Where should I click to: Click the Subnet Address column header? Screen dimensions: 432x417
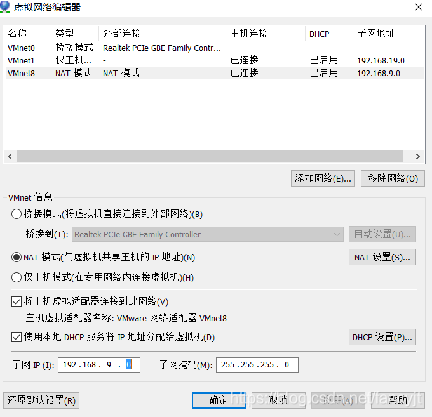click(x=375, y=33)
